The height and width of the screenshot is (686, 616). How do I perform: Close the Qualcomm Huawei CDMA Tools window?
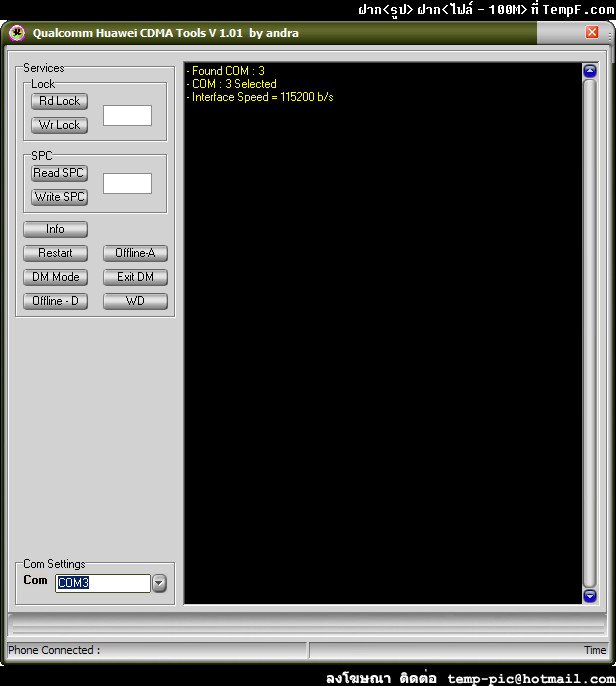(x=592, y=32)
